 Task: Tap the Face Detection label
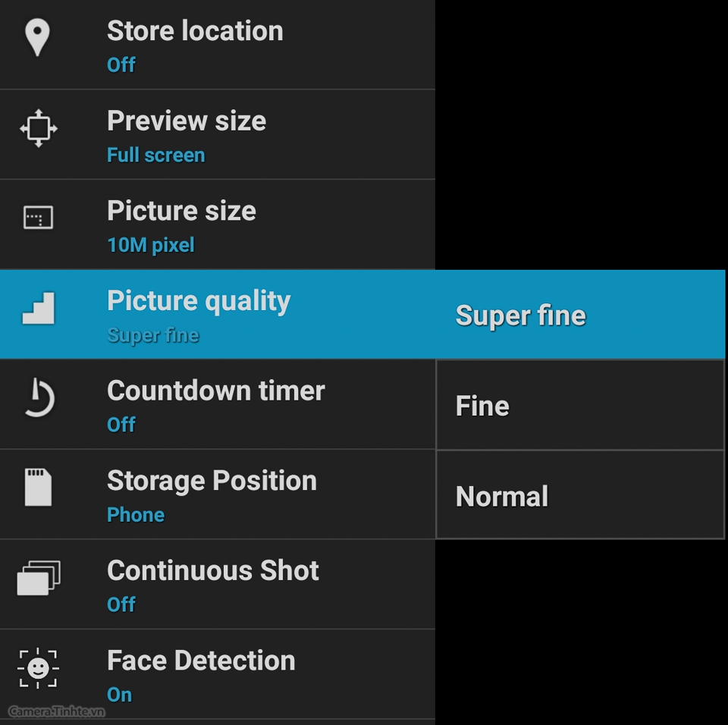[201, 661]
